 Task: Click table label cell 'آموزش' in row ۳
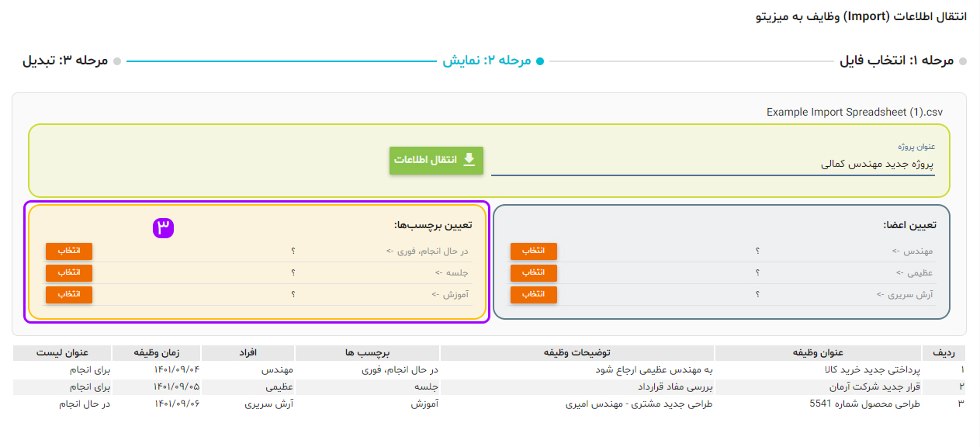[x=424, y=404]
